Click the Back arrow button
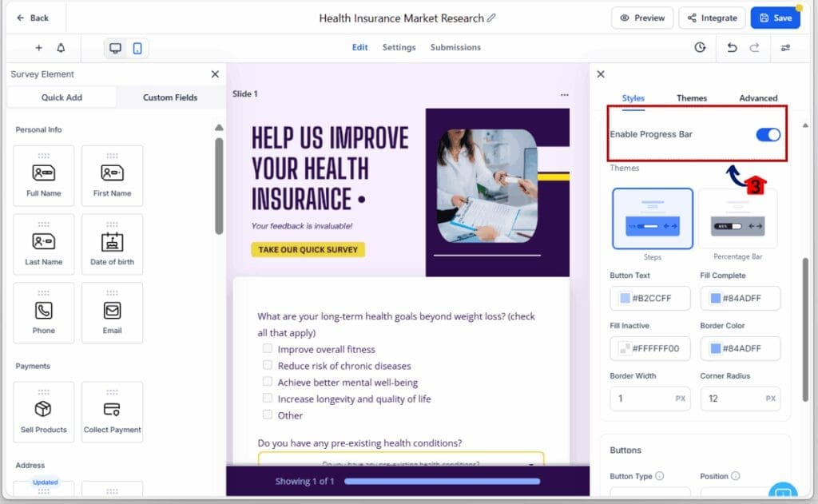The height and width of the screenshot is (504, 818). point(32,18)
